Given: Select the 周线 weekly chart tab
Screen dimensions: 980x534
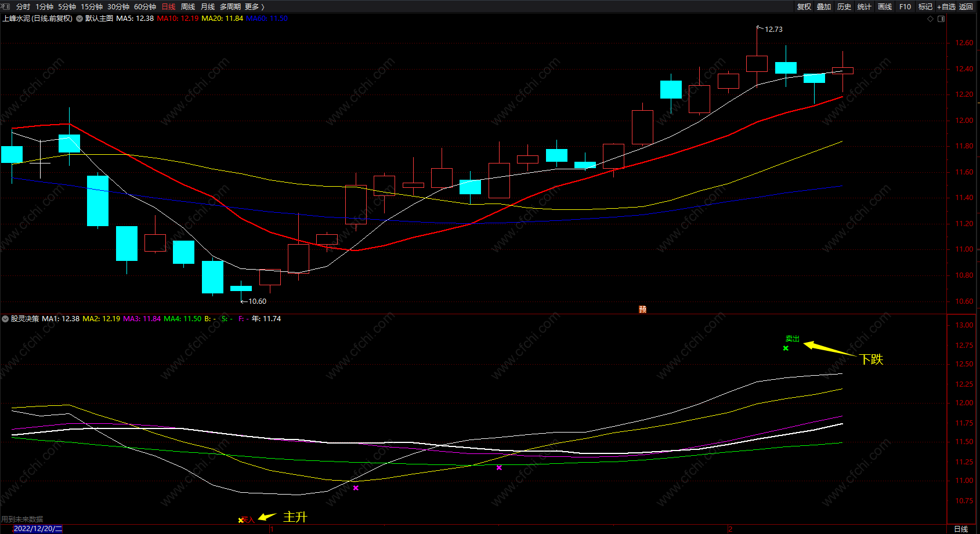Looking at the screenshot, I should (188, 7).
